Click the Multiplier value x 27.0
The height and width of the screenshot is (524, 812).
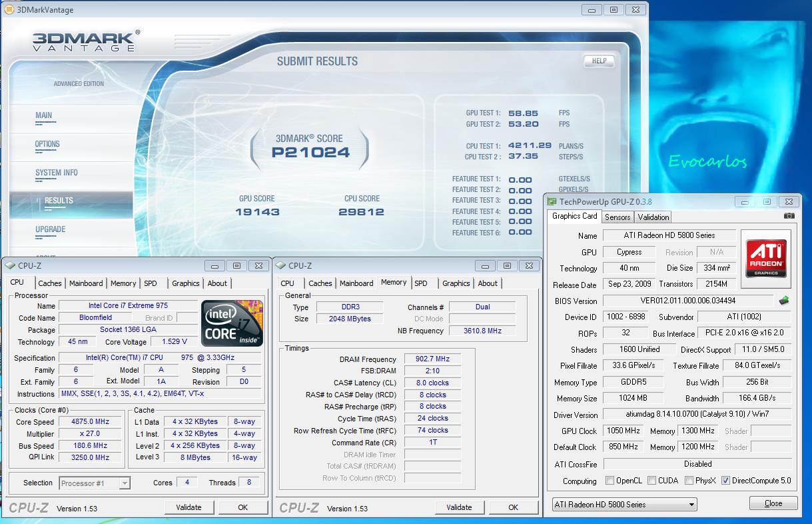coord(90,434)
